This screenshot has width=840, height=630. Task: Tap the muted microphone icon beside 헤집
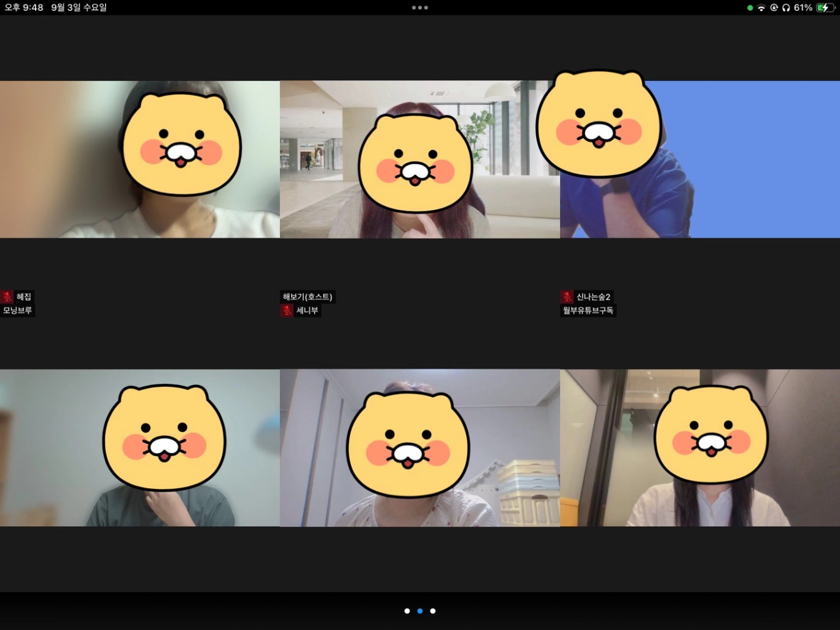click(7, 297)
